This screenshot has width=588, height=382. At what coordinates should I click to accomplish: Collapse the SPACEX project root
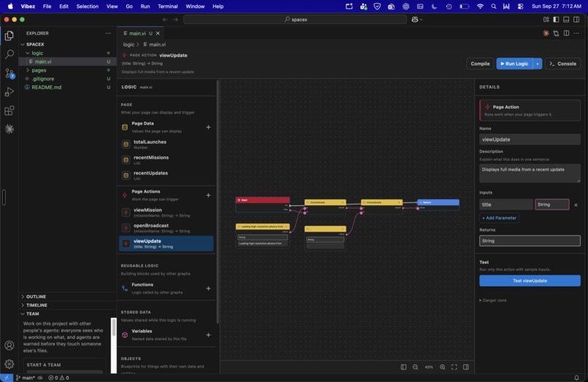23,45
